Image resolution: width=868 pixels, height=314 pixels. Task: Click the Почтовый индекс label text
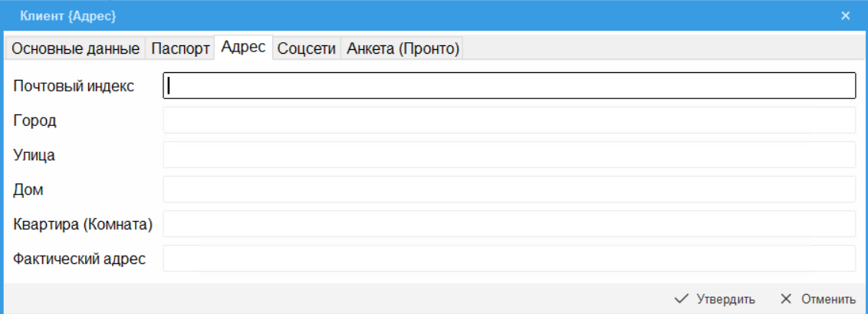(74, 86)
